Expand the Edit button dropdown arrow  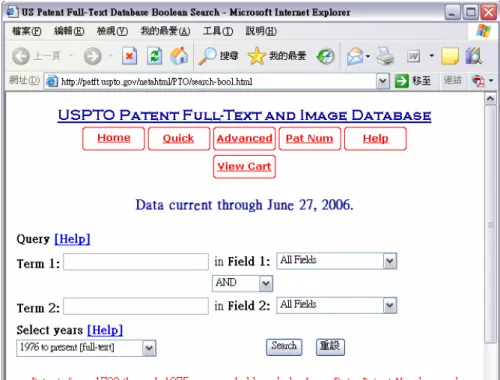tap(432, 56)
